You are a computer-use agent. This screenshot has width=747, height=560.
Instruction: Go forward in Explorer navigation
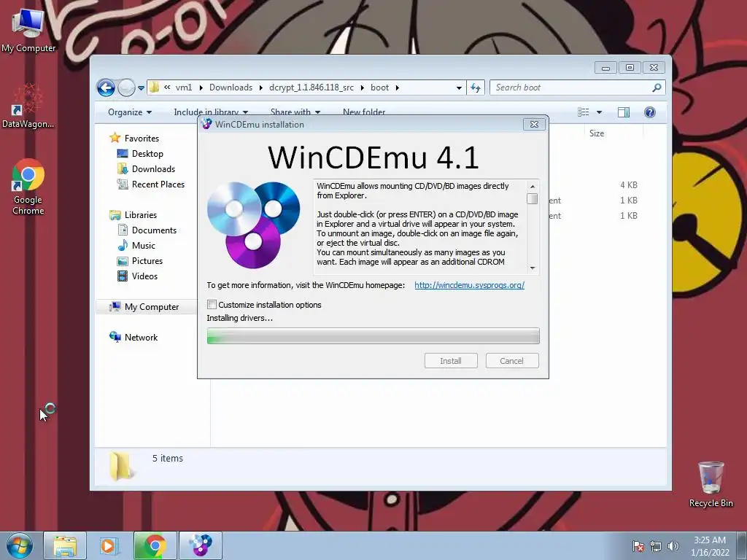pyautogui.click(x=126, y=87)
